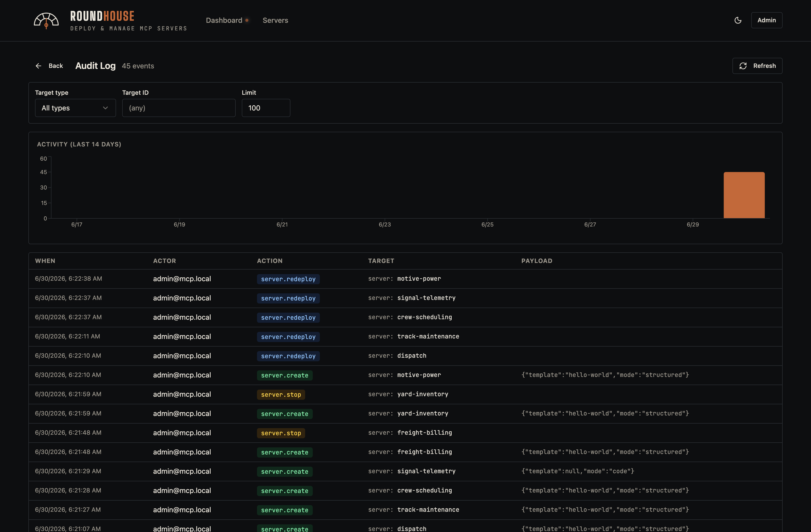Click the server.stop badge for freight-billing

pyautogui.click(x=281, y=433)
